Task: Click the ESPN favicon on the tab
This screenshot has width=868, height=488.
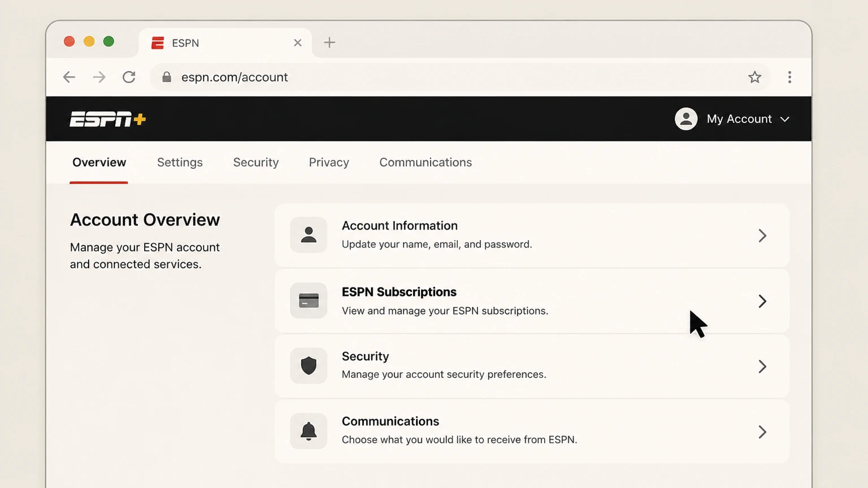Action: tap(158, 43)
